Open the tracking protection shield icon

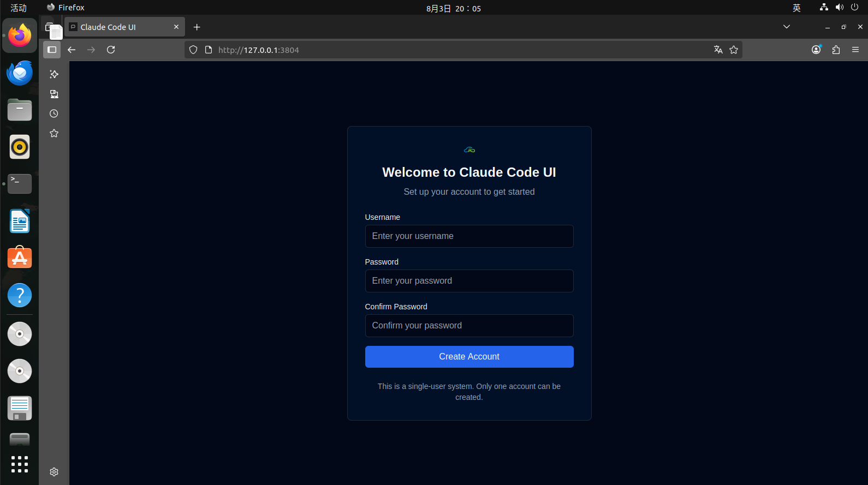[x=193, y=50]
